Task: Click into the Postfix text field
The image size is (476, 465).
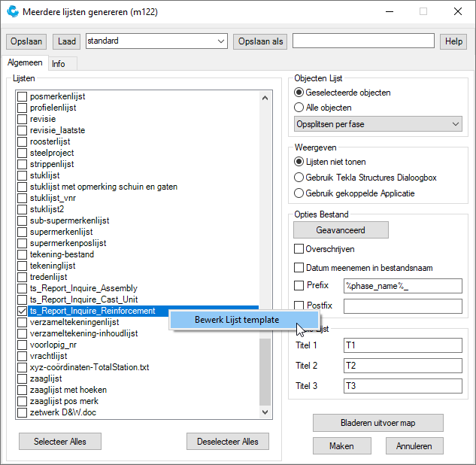Action: [403, 306]
